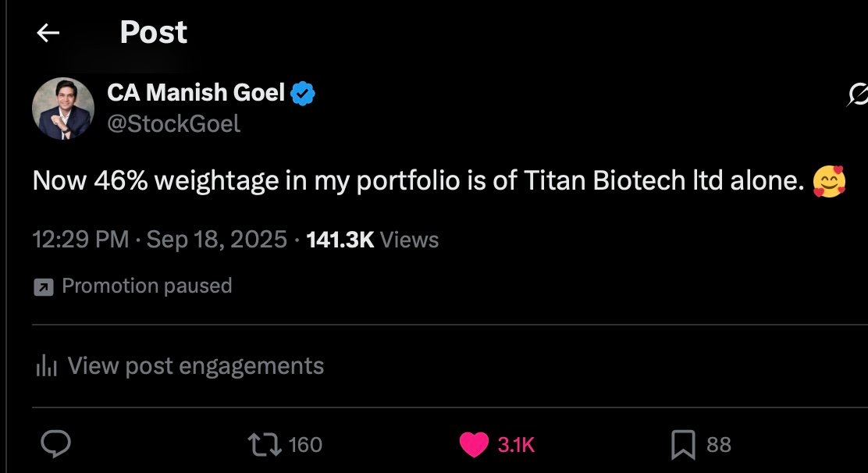Open the Grok icon beside the post
Viewport: 868px width, 473px height.
(857, 96)
